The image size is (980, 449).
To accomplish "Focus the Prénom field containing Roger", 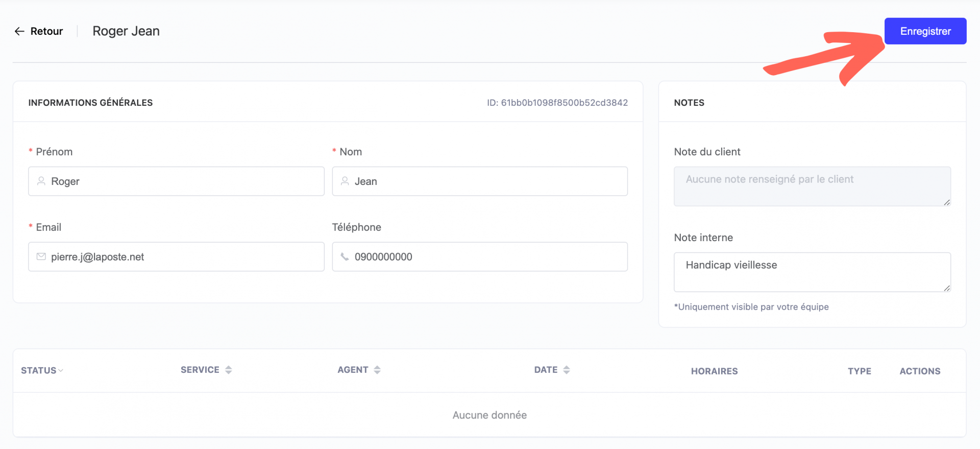I will coord(176,181).
